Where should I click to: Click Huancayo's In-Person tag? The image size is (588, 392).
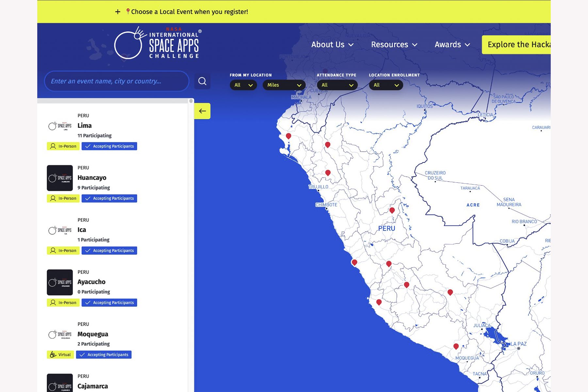(63, 198)
